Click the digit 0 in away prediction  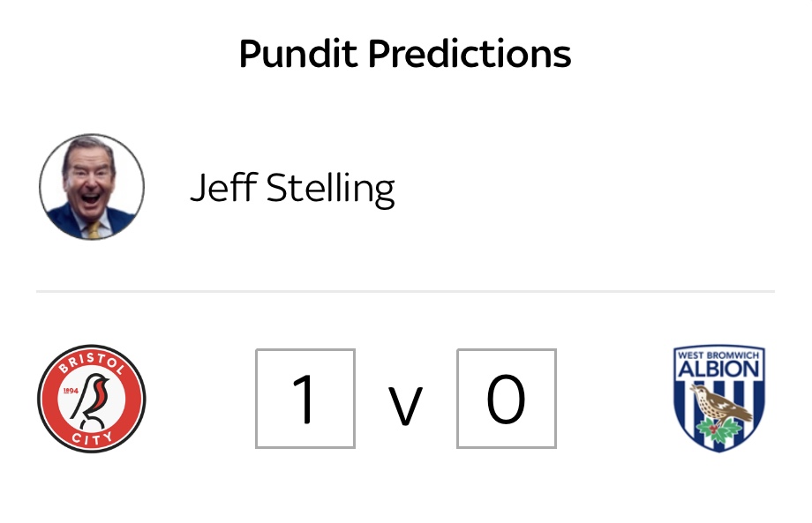(x=506, y=399)
